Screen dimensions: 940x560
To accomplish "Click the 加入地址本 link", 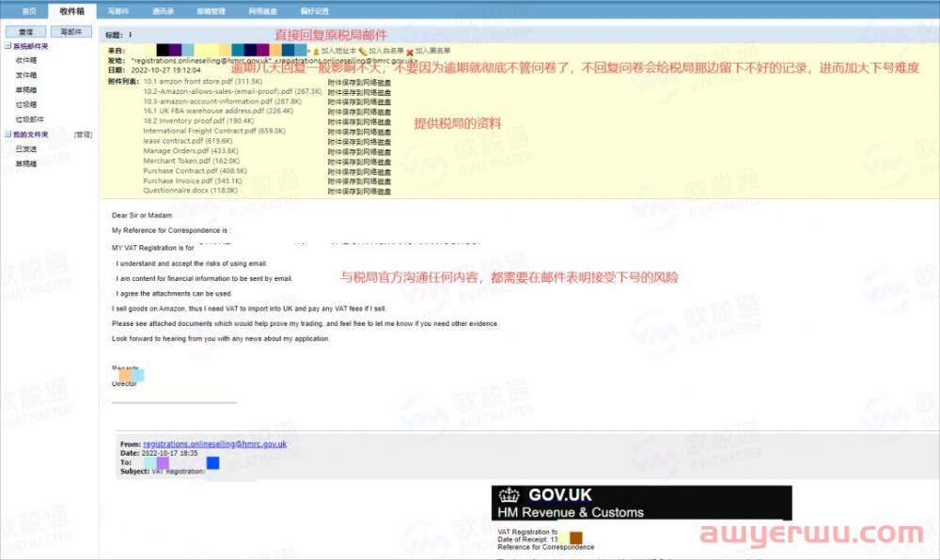I will (338, 52).
